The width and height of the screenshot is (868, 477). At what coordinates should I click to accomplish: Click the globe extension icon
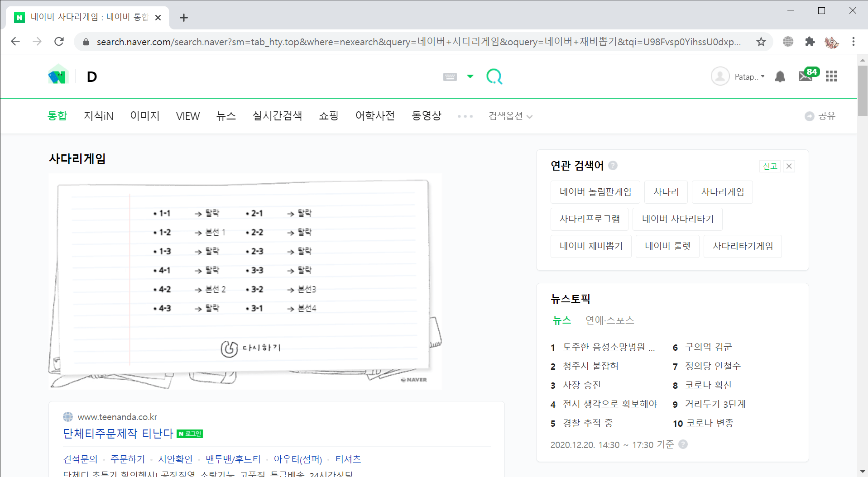tap(788, 42)
